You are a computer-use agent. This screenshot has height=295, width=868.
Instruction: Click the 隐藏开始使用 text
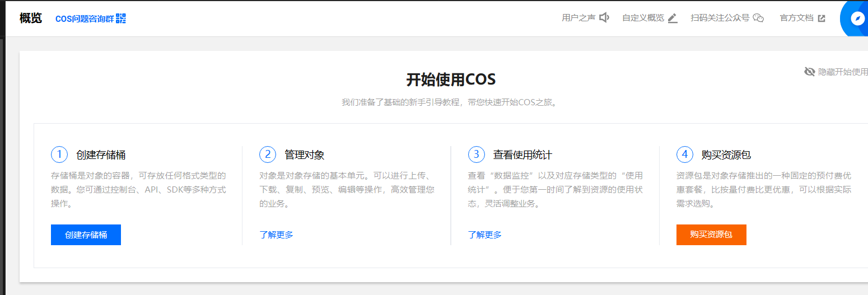pyautogui.click(x=843, y=72)
